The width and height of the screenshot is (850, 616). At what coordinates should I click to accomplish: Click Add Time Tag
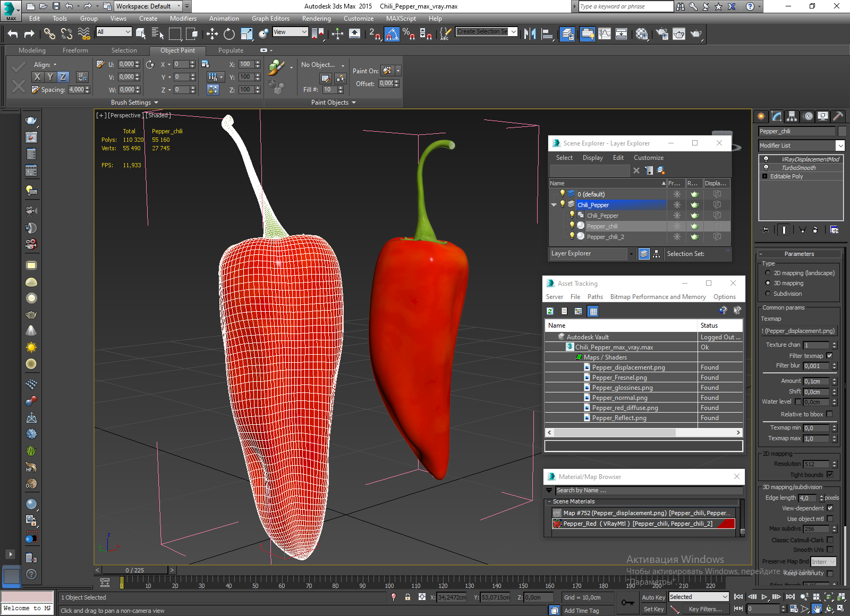click(x=581, y=611)
